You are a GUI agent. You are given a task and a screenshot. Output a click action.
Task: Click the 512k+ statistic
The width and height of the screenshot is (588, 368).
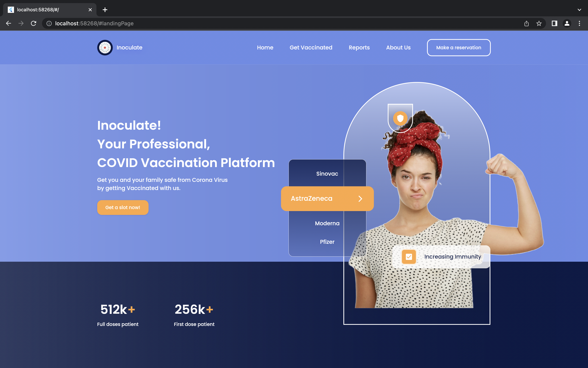(x=118, y=309)
